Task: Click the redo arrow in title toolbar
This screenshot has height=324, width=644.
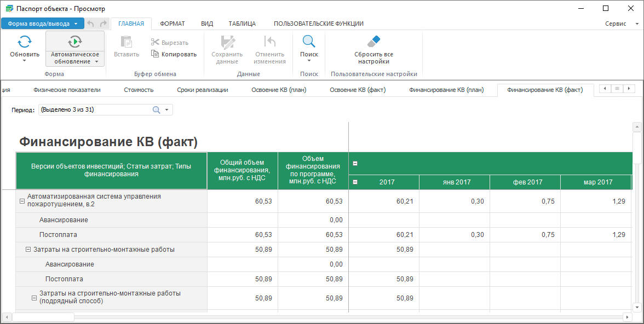Action: click(x=103, y=24)
